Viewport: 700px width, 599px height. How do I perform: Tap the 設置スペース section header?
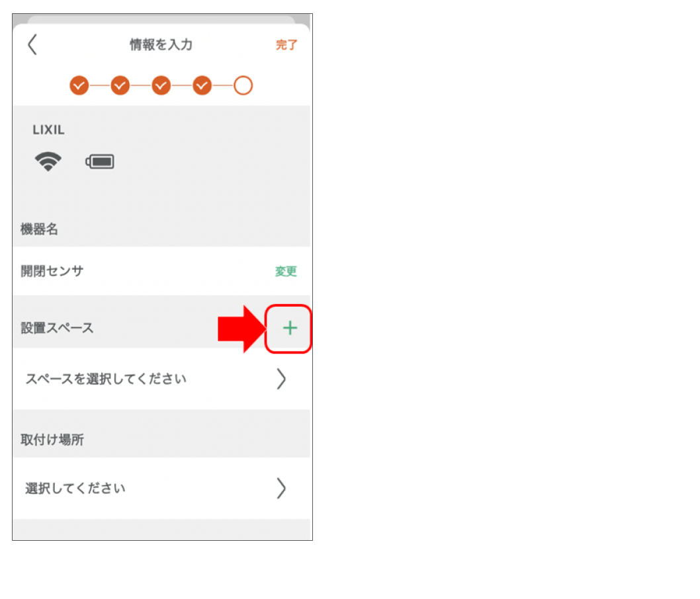(57, 329)
